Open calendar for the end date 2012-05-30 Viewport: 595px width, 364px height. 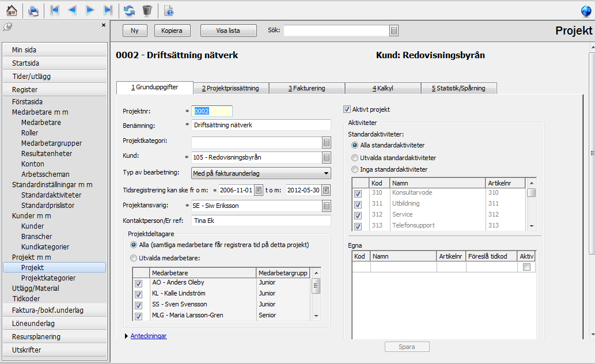(x=326, y=190)
